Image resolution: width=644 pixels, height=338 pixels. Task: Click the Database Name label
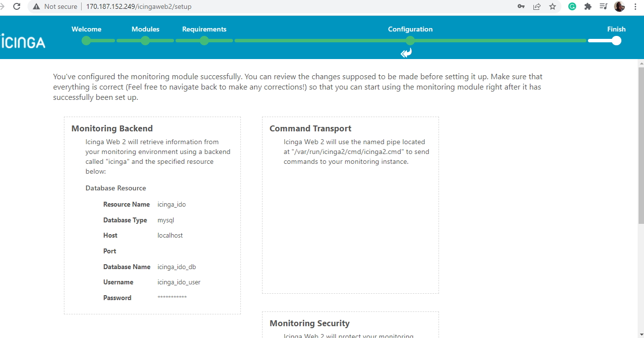coord(127,267)
